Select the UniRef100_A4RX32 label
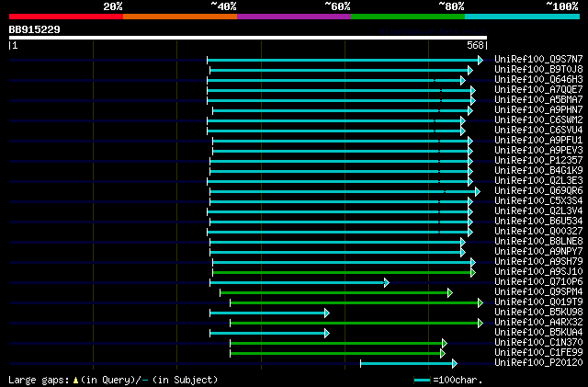588x387 pixels. pyautogui.click(x=538, y=322)
